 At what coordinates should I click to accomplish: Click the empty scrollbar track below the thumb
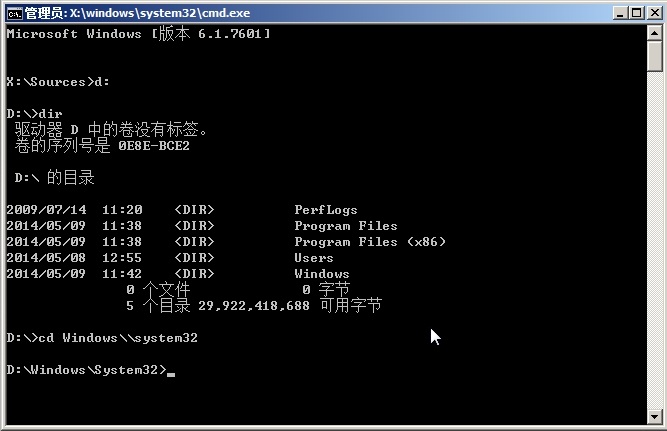click(655, 250)
